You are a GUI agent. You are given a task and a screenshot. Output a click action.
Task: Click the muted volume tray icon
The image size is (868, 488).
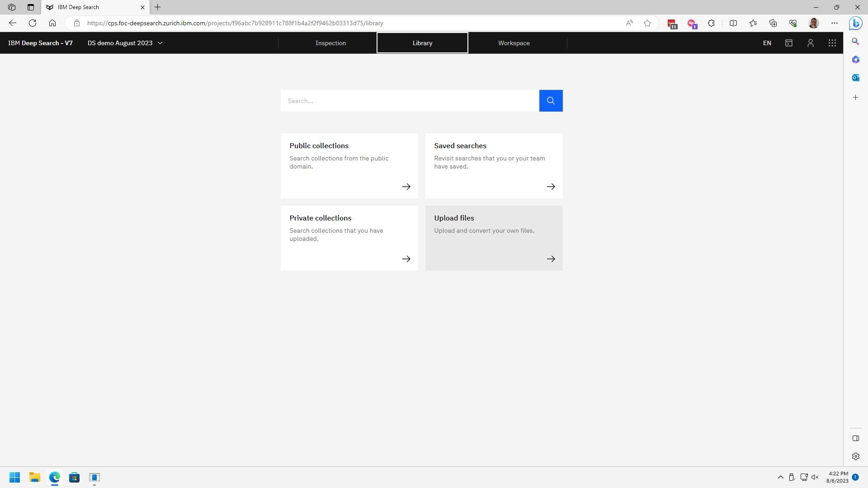point(816,477)
